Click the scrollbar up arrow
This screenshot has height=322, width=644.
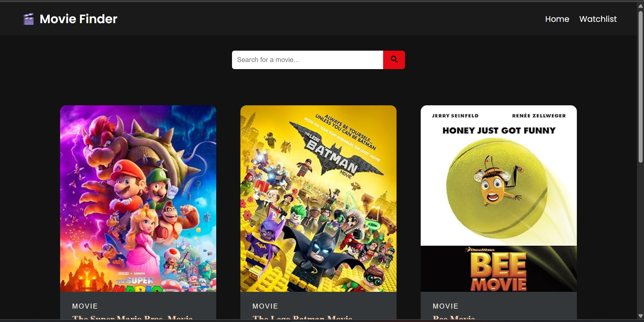[641, 6]
